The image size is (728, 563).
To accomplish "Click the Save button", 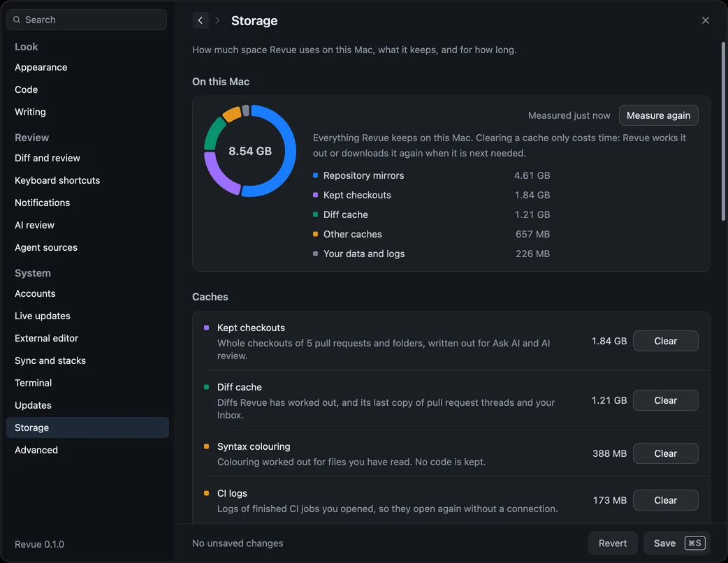I will click(x=677, y=543).
